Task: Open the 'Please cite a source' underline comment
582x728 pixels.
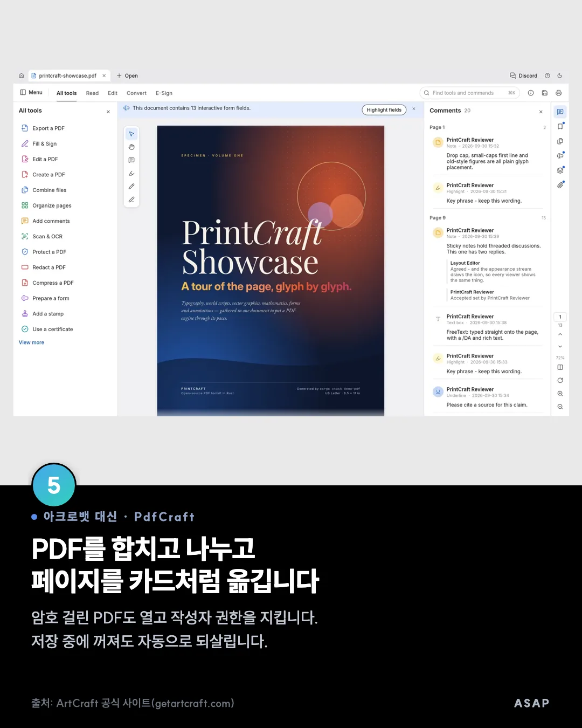Action: tap(487, 397)
